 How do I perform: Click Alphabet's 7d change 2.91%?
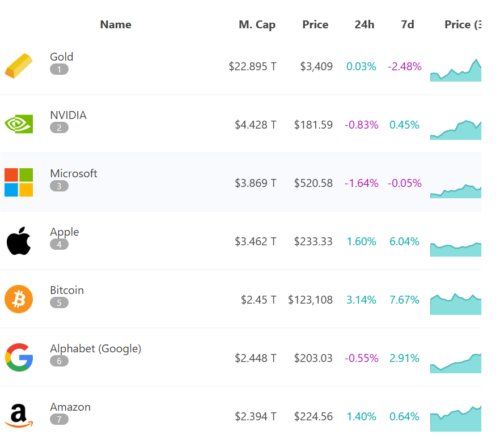(404, 358)
